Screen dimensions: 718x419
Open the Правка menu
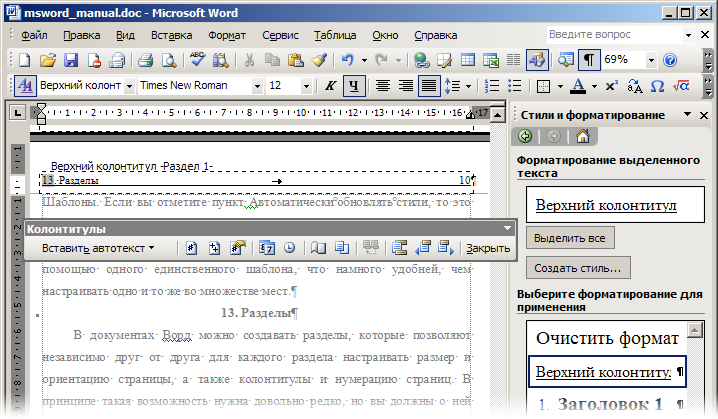pyautogui.click(x=82, y=35)
